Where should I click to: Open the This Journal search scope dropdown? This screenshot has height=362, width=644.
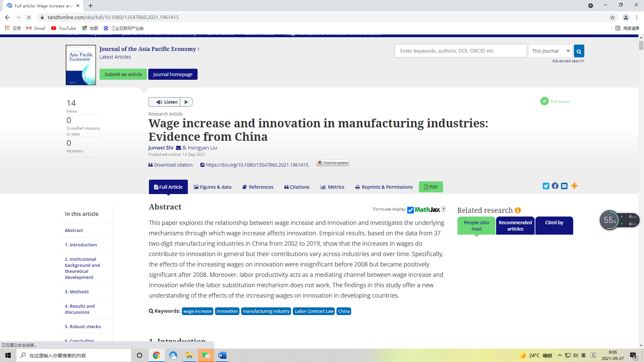click(550, 51)
